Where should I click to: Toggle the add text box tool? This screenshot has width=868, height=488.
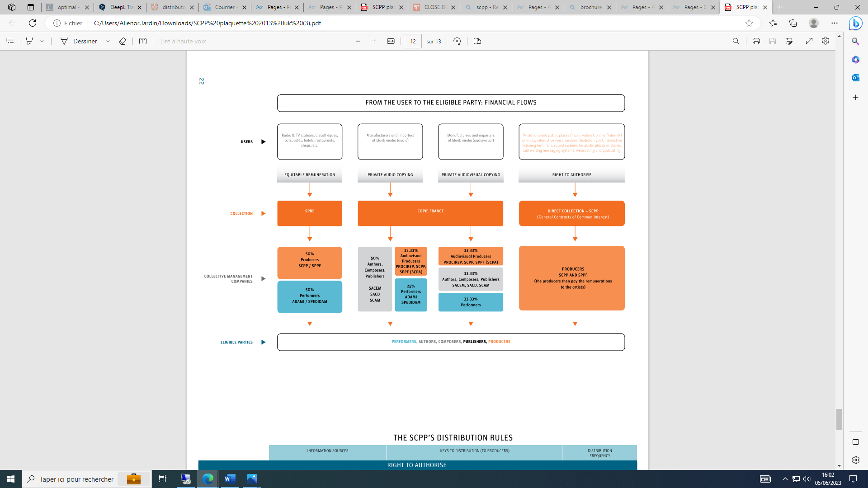click(143, 41)
